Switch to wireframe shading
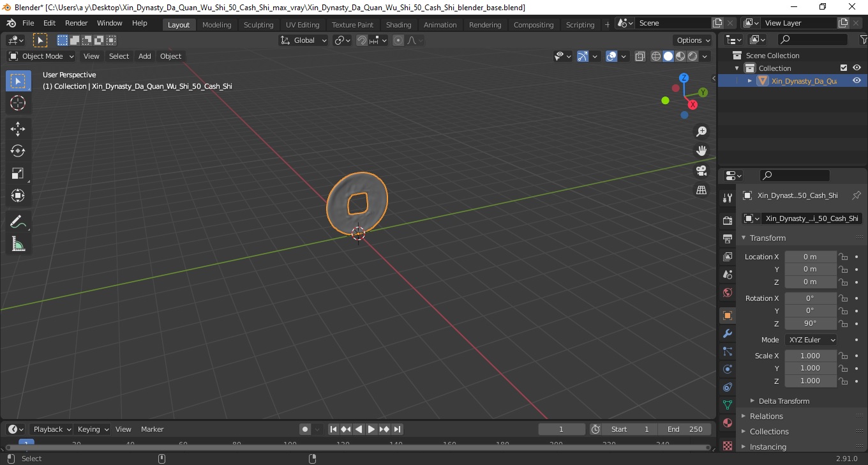Image resolution: width=868 pixels, height=465 pixels. coord(656,56)
